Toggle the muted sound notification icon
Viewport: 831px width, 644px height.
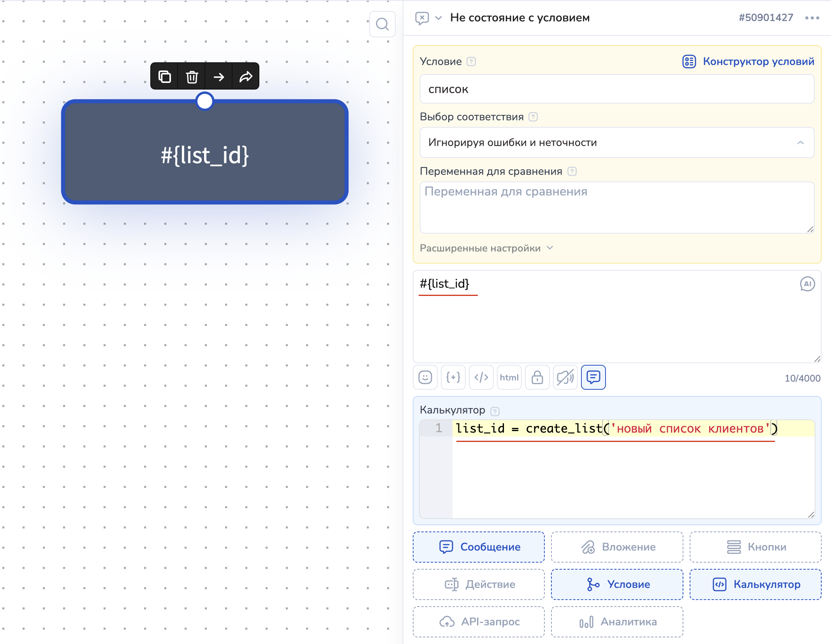[x=565, y=377]
